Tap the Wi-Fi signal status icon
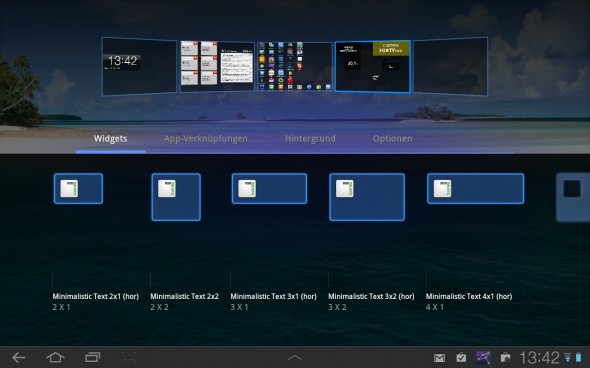This screenshot has height=368, width=590. [567, 357]
